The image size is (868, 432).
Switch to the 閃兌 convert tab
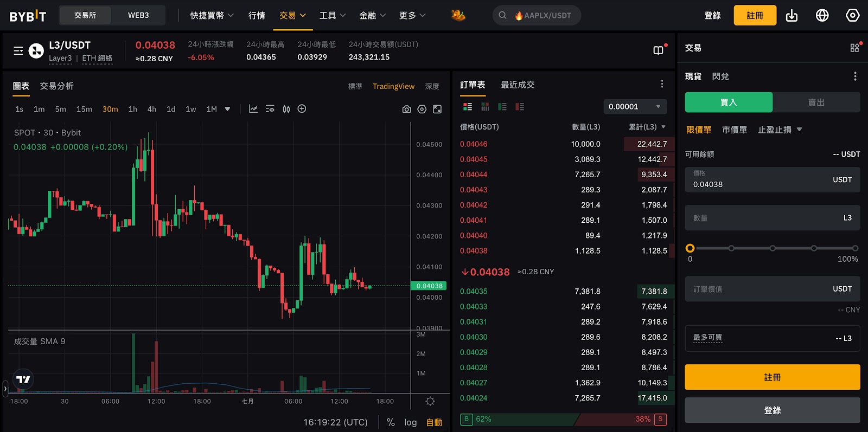pyautogui.click(x=720, y=76)
